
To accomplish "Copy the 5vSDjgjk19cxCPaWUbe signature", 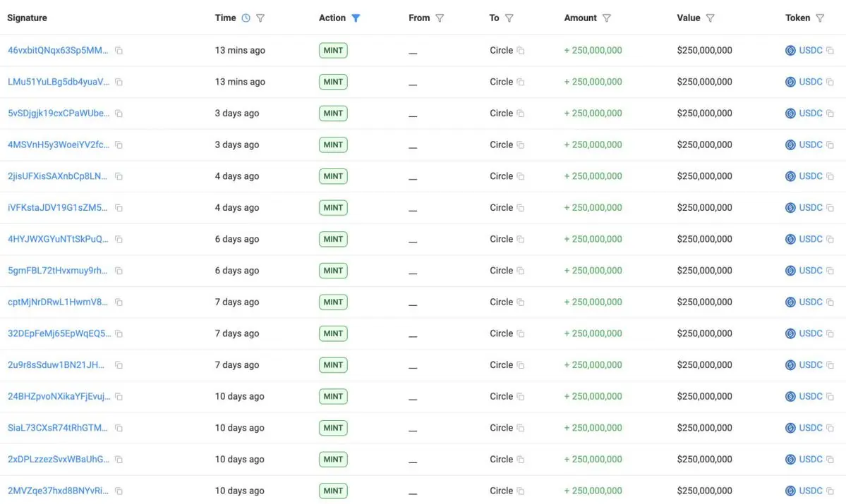I will pos(119,113).
